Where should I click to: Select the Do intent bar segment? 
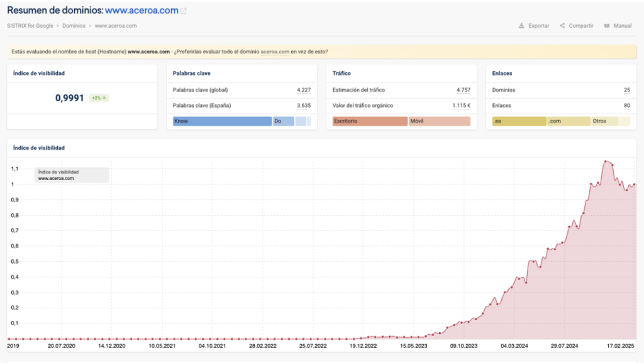283,121
